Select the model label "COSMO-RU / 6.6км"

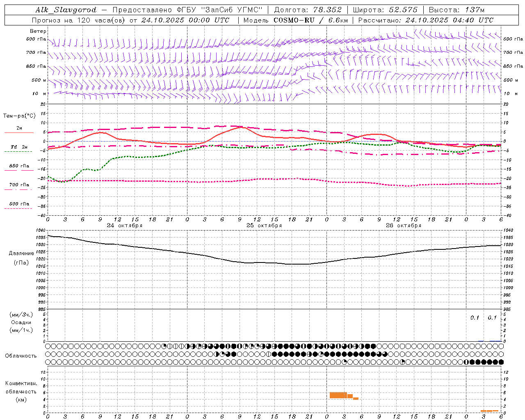click(x=310, y=20)
